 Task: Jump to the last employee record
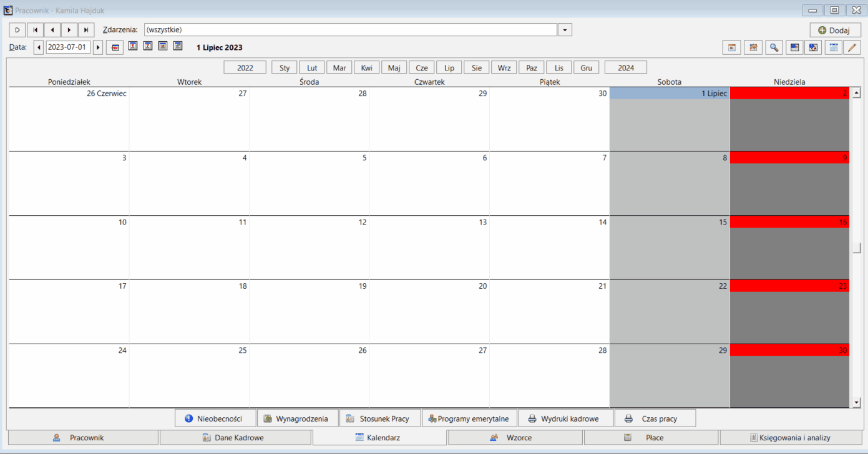coord(86,30)
